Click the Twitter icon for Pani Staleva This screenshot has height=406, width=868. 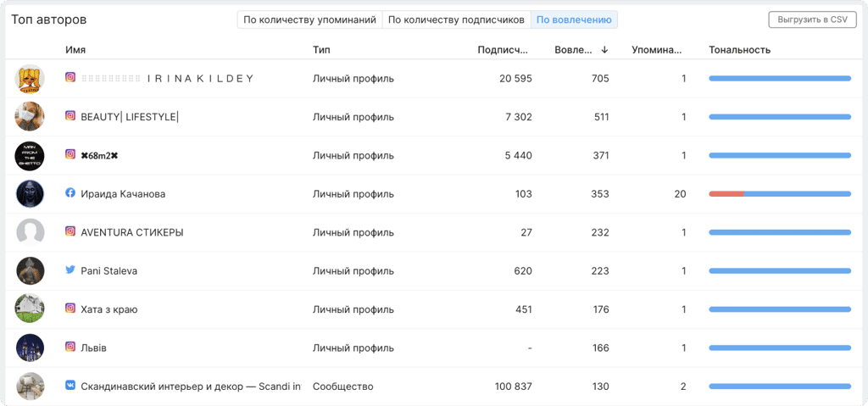[x=70, y=270]
